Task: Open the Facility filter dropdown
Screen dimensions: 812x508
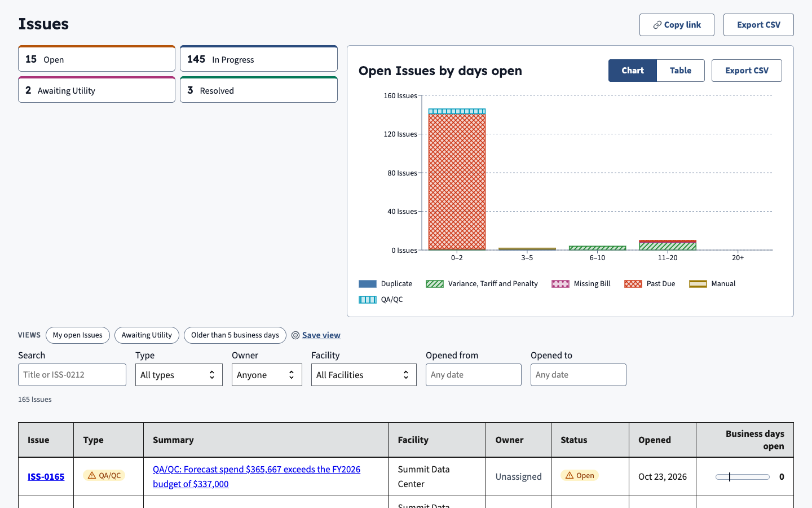Action: coord(364,375)
